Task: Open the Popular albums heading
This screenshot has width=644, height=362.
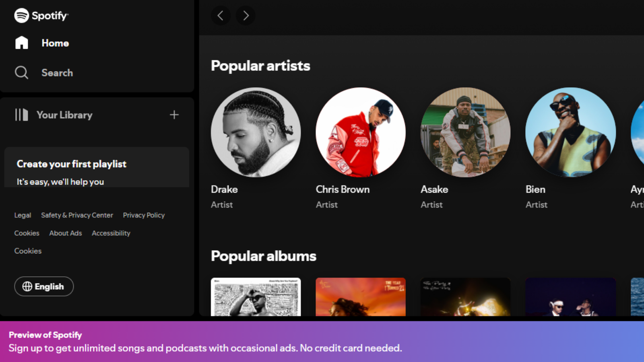Action: pos(264,256)
